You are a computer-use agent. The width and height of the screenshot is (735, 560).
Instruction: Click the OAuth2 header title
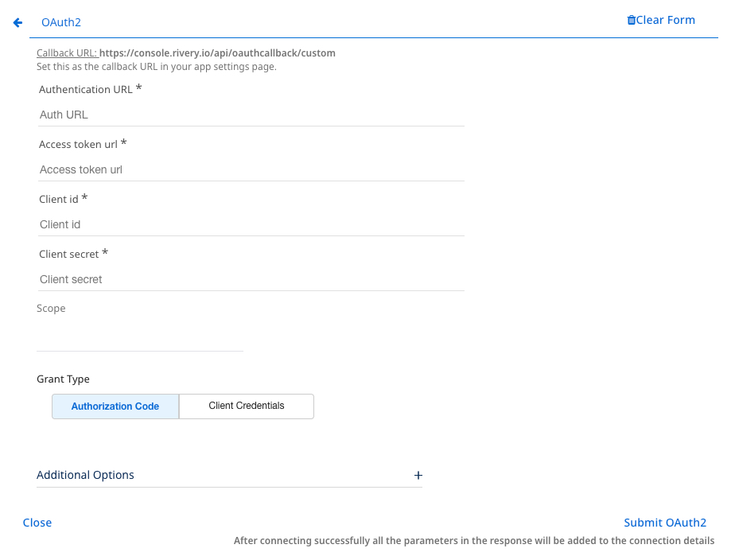61,23
